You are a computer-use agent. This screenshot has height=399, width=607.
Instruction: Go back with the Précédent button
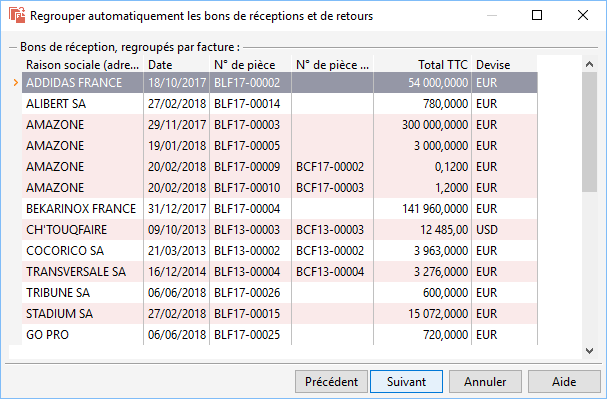tap(331, 382)
